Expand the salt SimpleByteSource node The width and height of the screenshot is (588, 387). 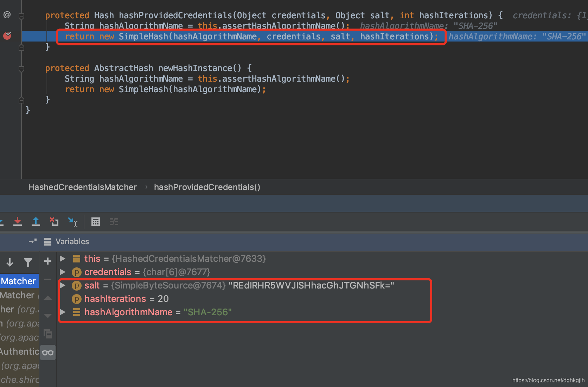click(x=63, y=285)
